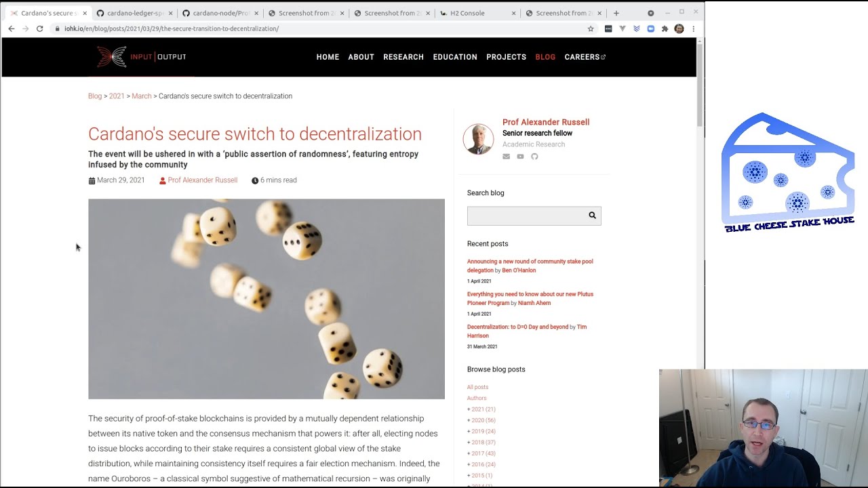Click the browser address bar URL
The image size is (868, 488).
pyautogui.click(x=172, y=28)
